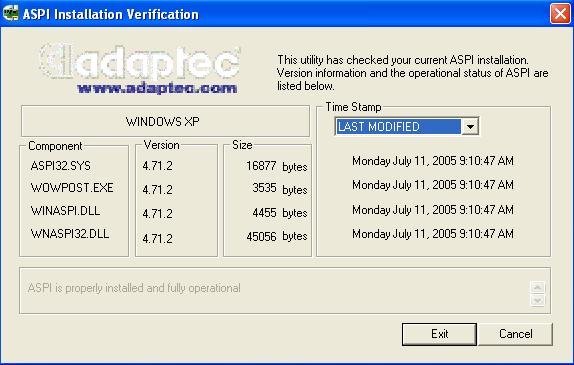Click version 4.71.2 for WOWPOST.EXE

157,190
